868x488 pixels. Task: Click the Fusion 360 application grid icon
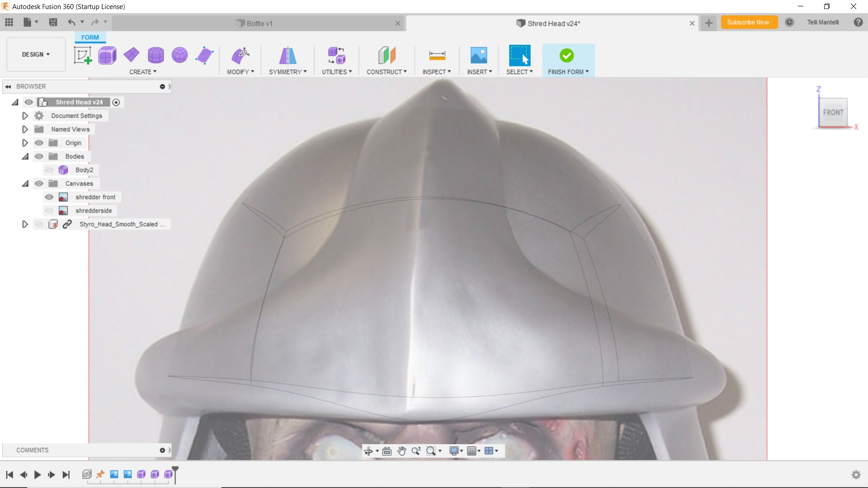pyautogui.click(x=9, y=22)
